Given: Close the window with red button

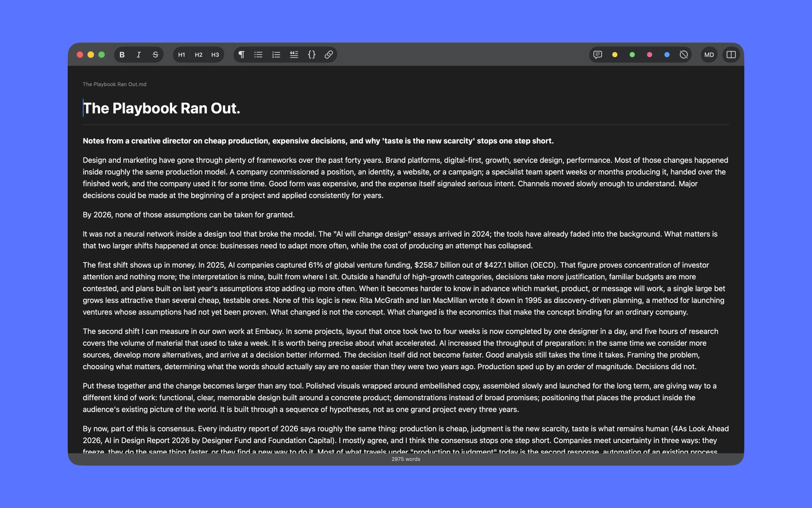Looking at the screenshot, I should [80, 54].
